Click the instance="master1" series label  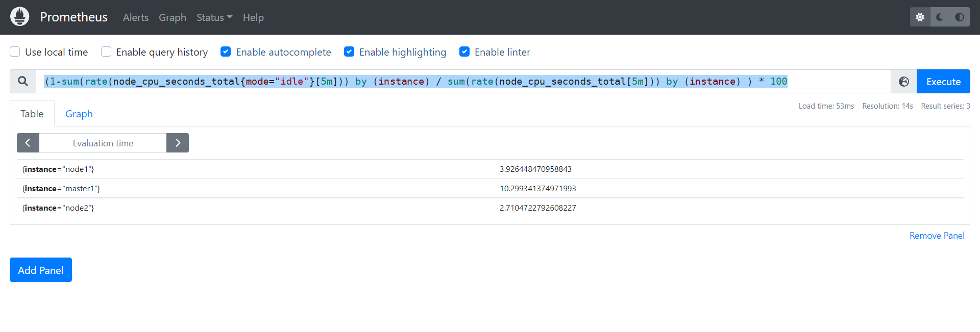[x=61, y=189]
